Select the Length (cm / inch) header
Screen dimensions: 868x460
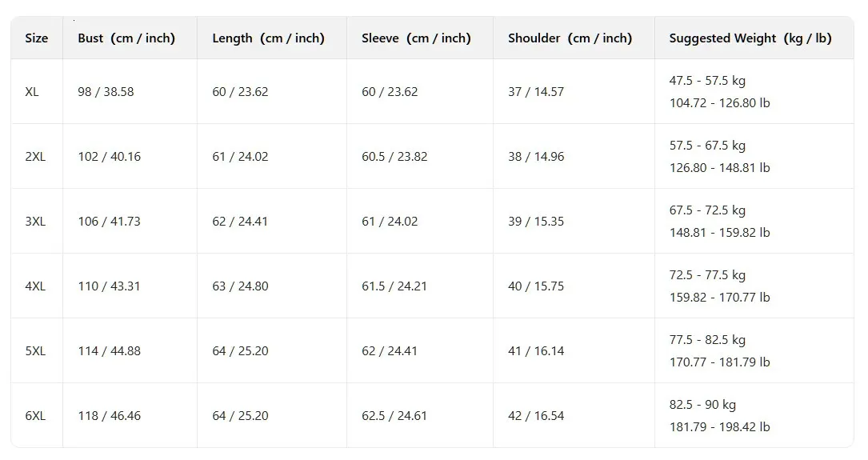tap(268, 38)
